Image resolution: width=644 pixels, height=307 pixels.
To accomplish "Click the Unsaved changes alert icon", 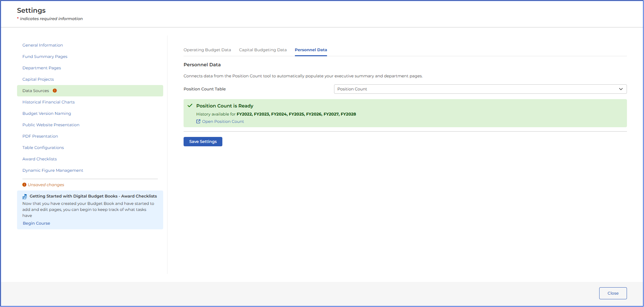I will pos(24,185).
